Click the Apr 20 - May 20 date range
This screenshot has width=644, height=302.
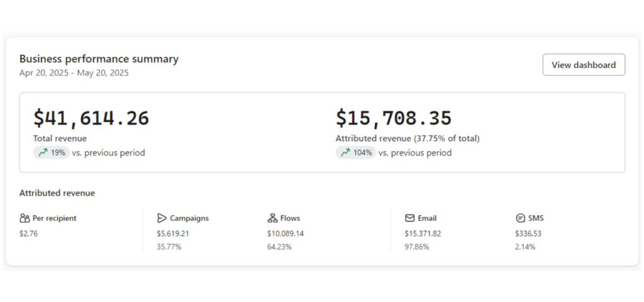[x=74, y=73]
